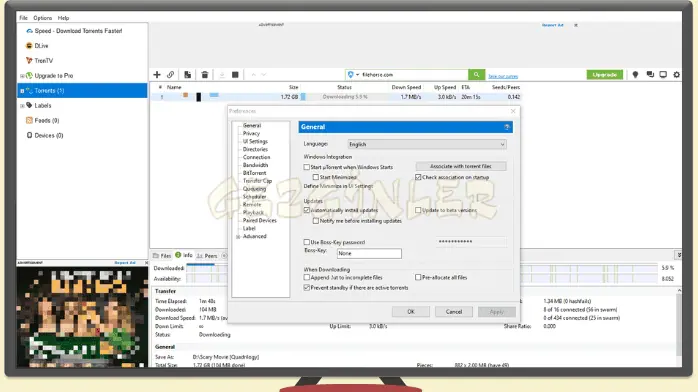Click Cancel in the Preferences dialog
The height and width of the screenshot is (392, 698).
(x=454, y=312)
